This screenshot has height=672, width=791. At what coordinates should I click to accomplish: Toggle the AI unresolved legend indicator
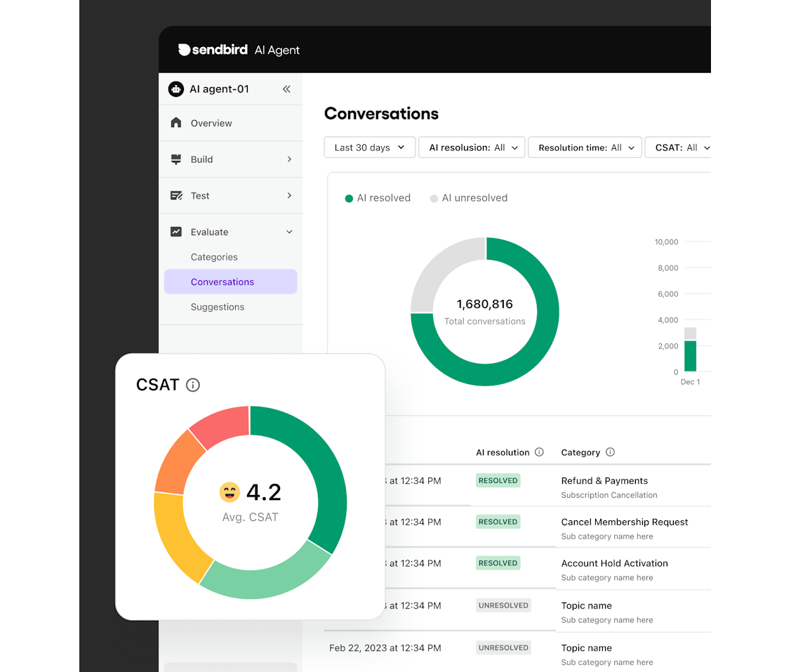[434, 198]
